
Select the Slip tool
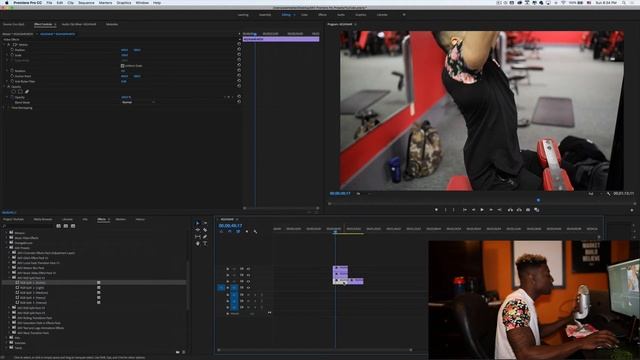tap(198, 237)
